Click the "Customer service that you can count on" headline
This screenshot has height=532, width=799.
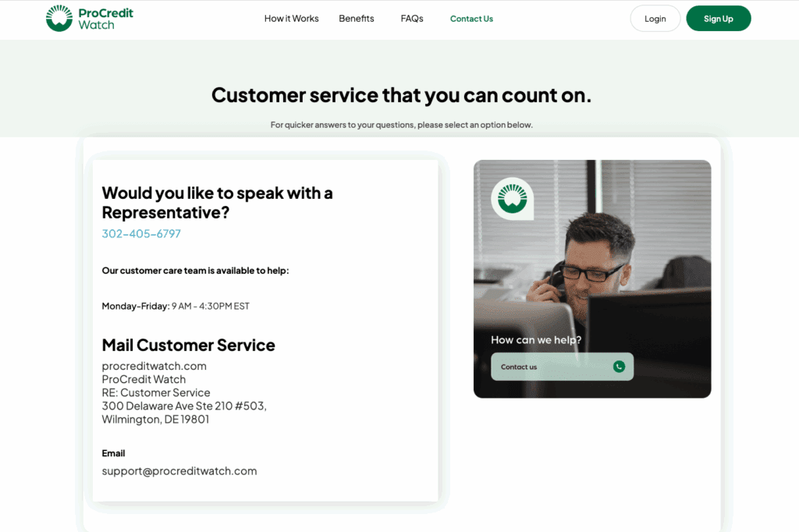[x=401, y=95]
